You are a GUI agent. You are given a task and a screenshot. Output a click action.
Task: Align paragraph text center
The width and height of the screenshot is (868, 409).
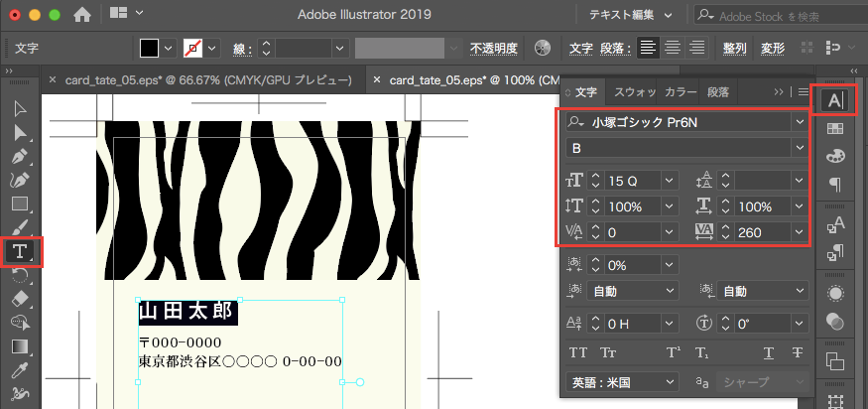pyautogui.click(x=673, y=49)
